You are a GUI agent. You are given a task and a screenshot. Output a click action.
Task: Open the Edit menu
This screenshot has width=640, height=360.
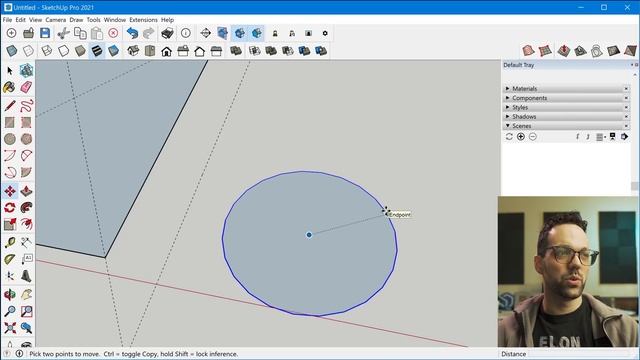click(x=20, y=20)
